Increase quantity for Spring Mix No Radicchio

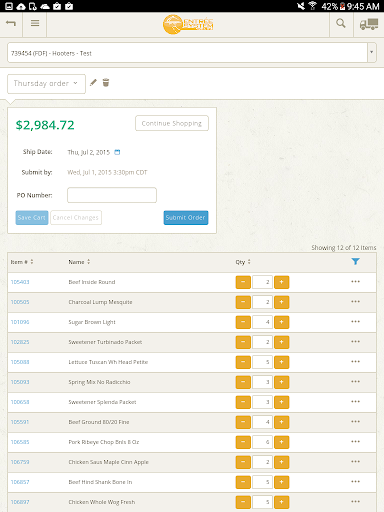click(x=281, y=382)
